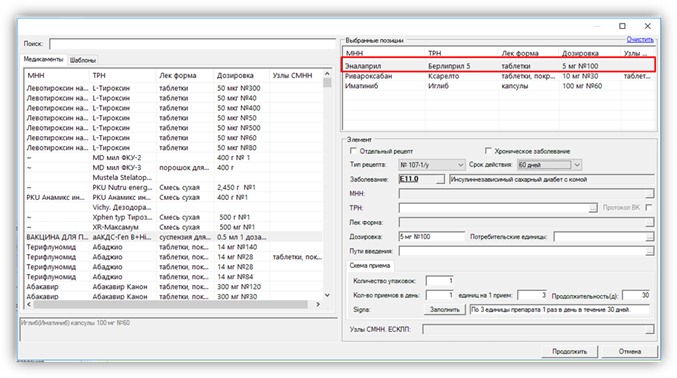Click the Очистить link
This screenshot has width=677, height=378.
[640, 39]
